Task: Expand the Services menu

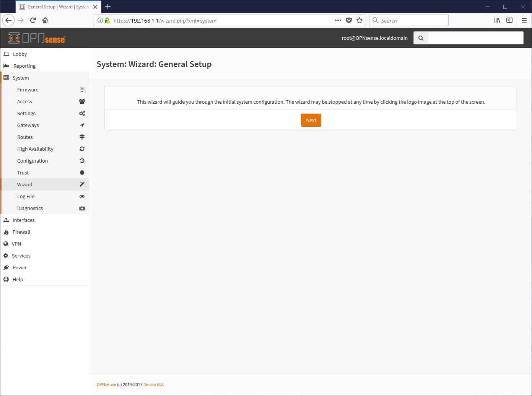Action: pos(21,256)
